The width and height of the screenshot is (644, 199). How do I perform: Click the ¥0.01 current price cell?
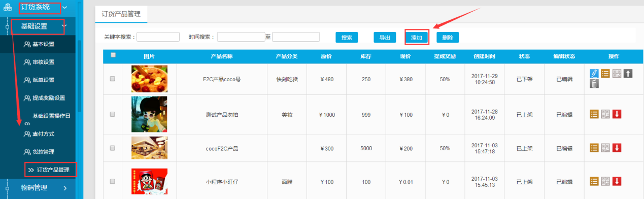tap(405, 181)
